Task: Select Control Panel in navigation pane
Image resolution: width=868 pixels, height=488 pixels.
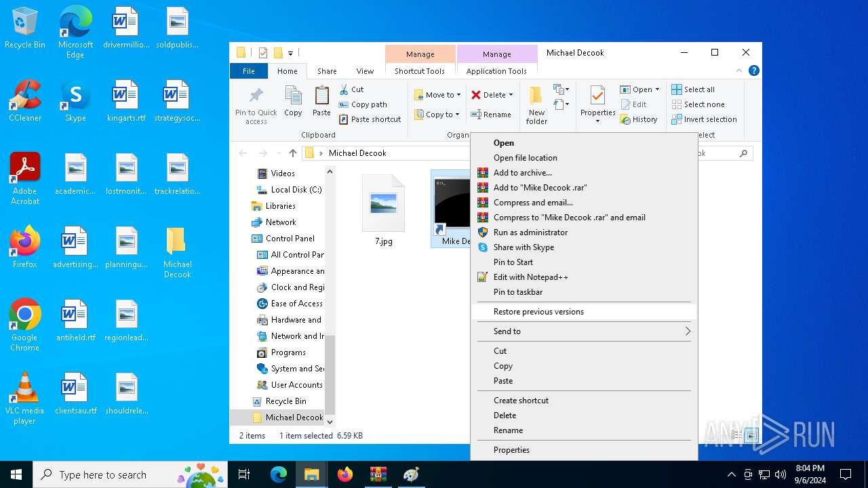Action: click(x=290, y=239)
